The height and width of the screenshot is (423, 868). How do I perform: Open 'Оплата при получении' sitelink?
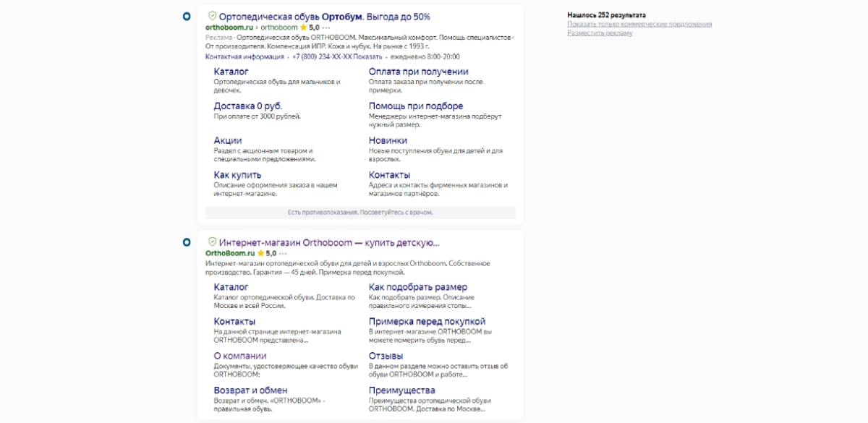click(419, 72)
